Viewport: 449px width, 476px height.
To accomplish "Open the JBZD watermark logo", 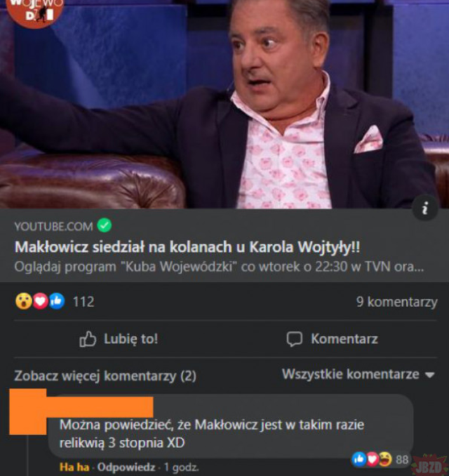I will [430, 465].
